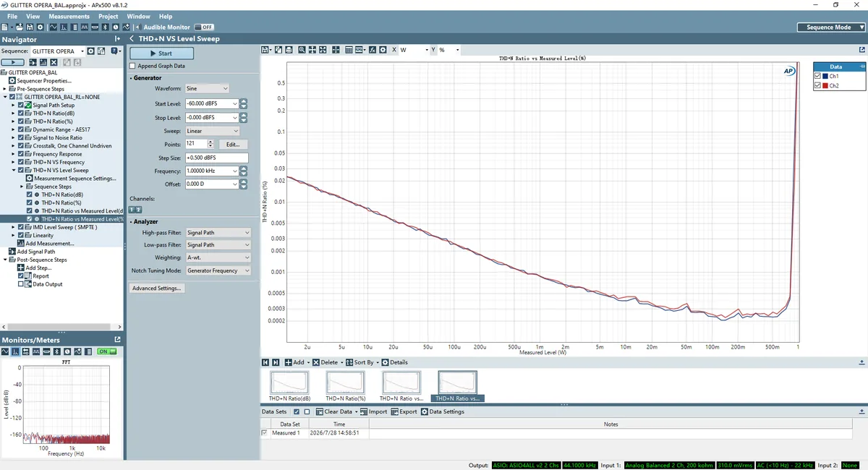Click the delete X icon in Navigator toolbar
The width and height of the screenshot is (868, 470).
[x=54, y=63]
